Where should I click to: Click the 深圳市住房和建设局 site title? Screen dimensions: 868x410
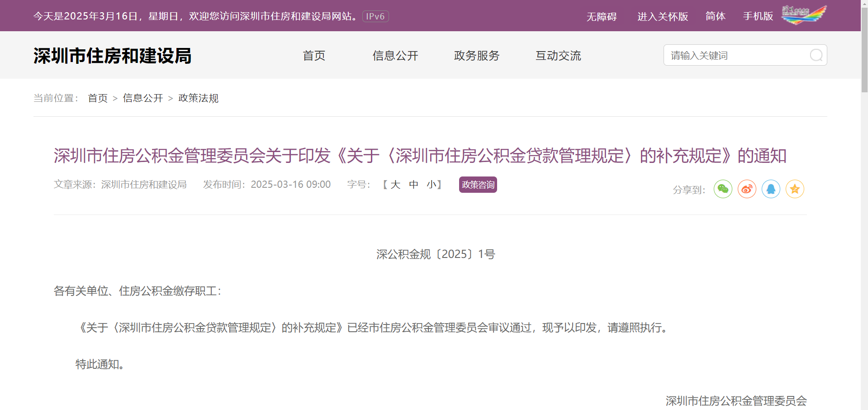pos(113,56)
